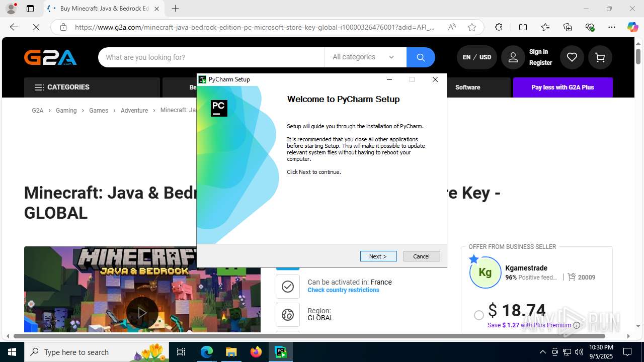Go to Adventure breadcrumb link
This screenshot has height=362, width=644.
tap(134, 111)
